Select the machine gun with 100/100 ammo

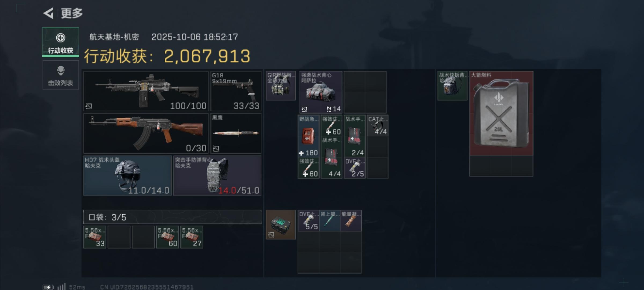[146, 91]
